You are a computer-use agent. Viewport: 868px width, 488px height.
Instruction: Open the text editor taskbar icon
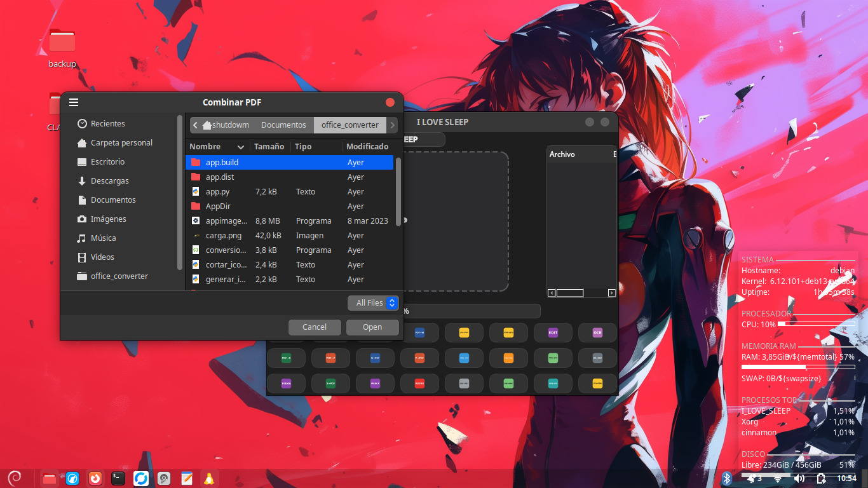(x=186, y=478)
